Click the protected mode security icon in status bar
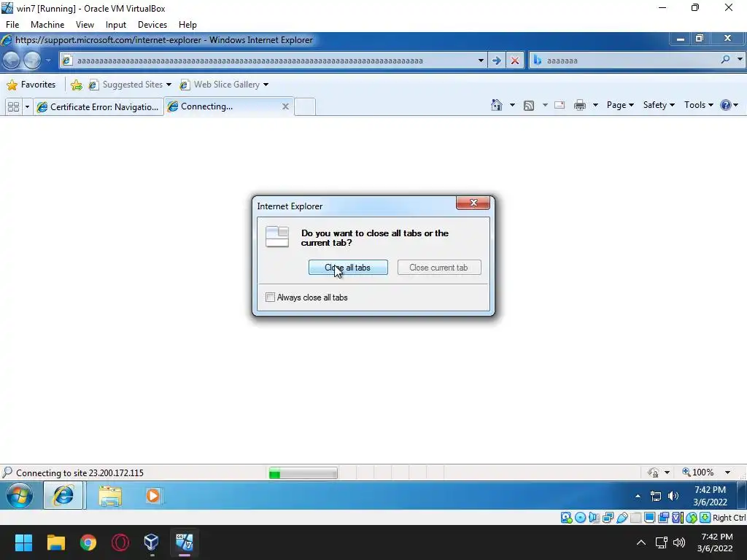 click(653, 472)
